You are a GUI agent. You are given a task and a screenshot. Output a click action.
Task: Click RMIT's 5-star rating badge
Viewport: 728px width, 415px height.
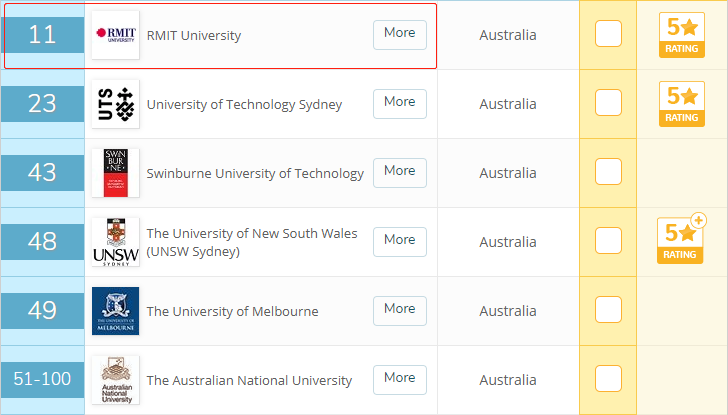(682, 35)
